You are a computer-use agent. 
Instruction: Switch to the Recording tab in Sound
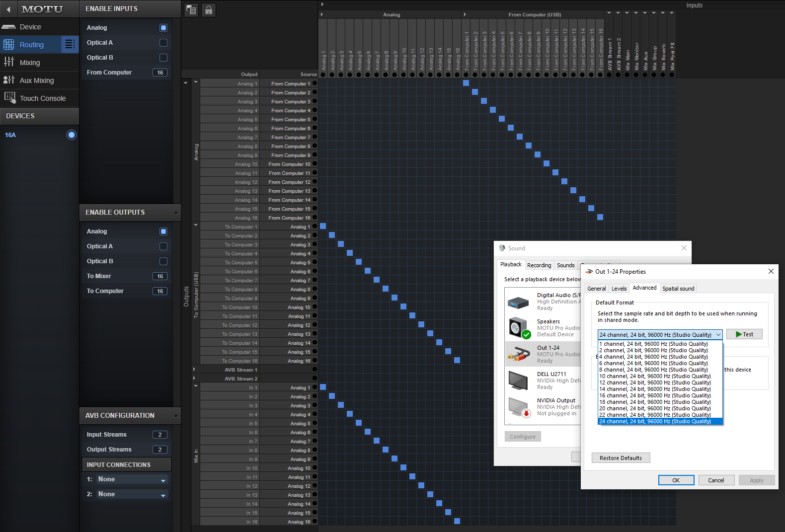point(539,265)
